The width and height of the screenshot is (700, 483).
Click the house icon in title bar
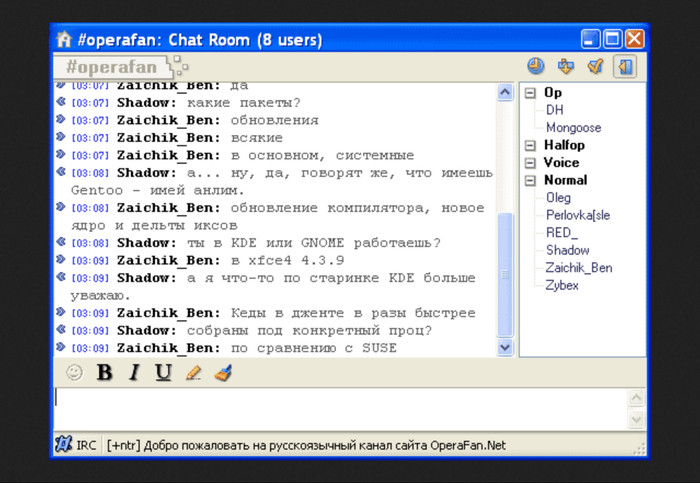tap(64, 39)
